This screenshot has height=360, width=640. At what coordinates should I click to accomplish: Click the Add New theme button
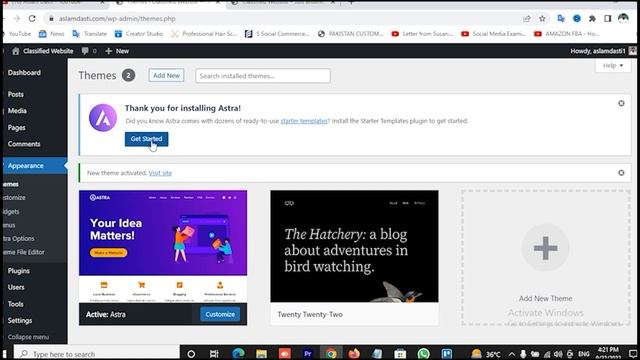pos(166,76)
